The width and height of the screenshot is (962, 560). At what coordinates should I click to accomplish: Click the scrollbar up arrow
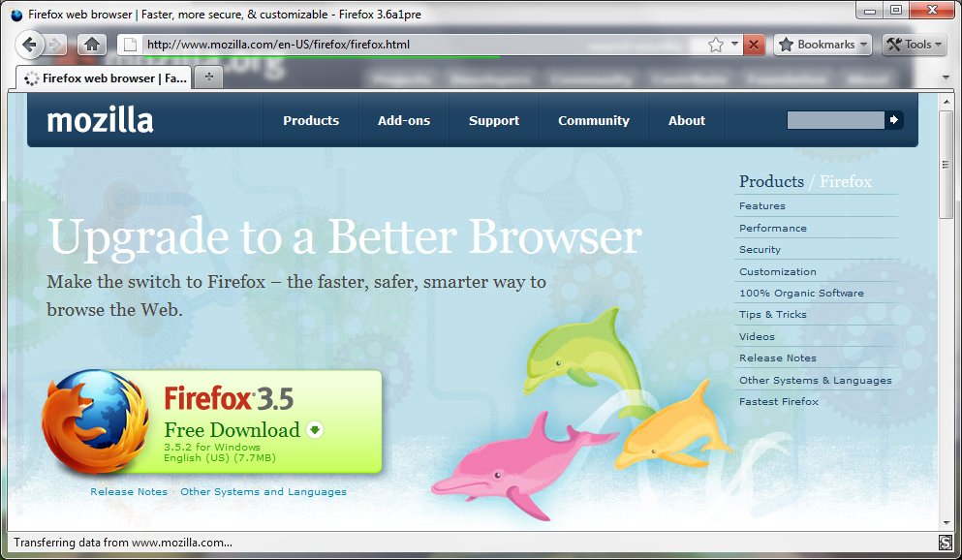coord(946,101)
